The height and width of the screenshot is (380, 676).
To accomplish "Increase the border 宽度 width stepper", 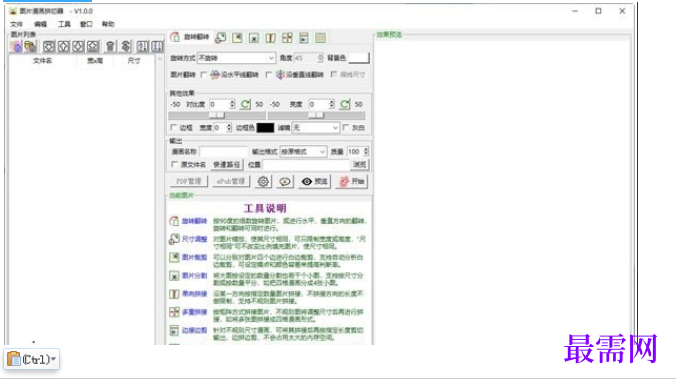I will (x=229, y=126).
